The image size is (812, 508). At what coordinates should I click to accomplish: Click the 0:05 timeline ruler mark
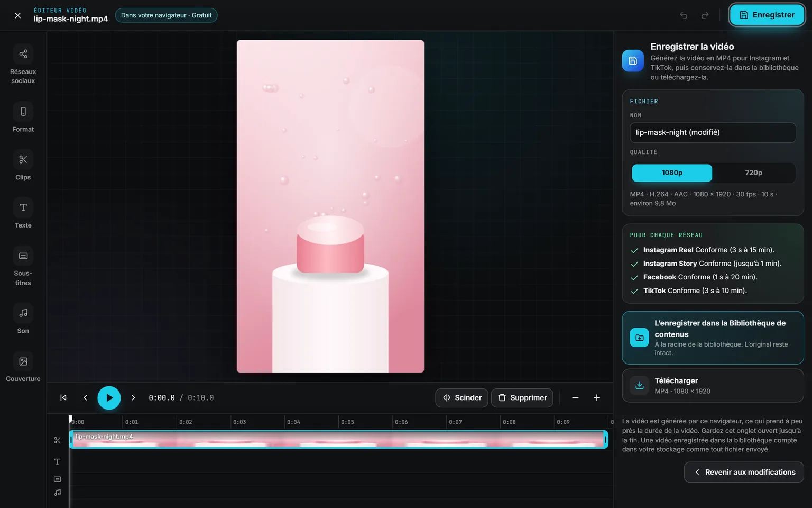[347, 422]
